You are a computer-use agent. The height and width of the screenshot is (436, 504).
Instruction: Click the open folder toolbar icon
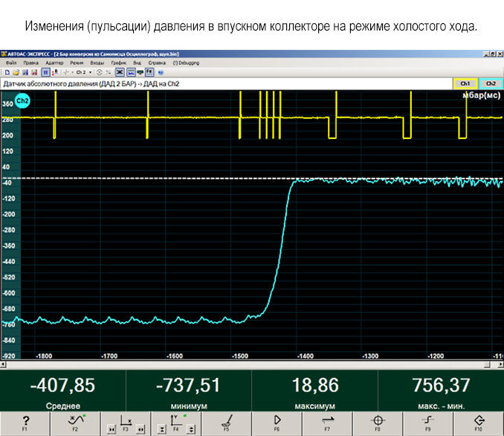16,72
